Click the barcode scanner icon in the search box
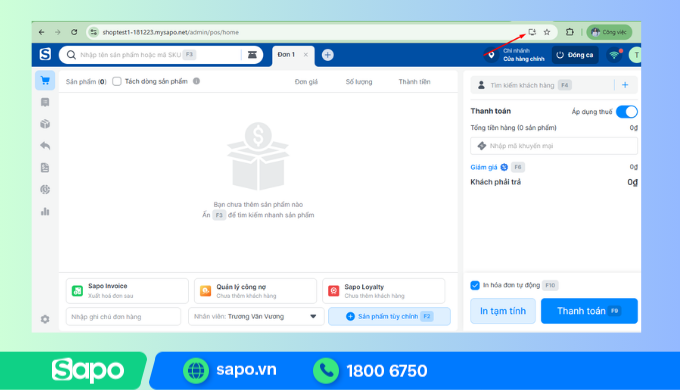Viewport: 680px width, 390px height. point(252,55)
